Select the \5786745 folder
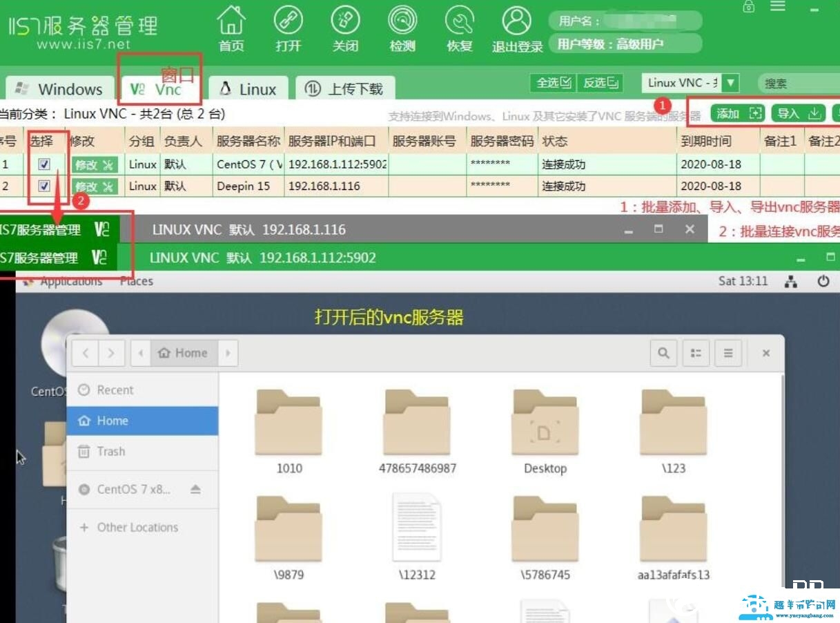 [545, 538]
